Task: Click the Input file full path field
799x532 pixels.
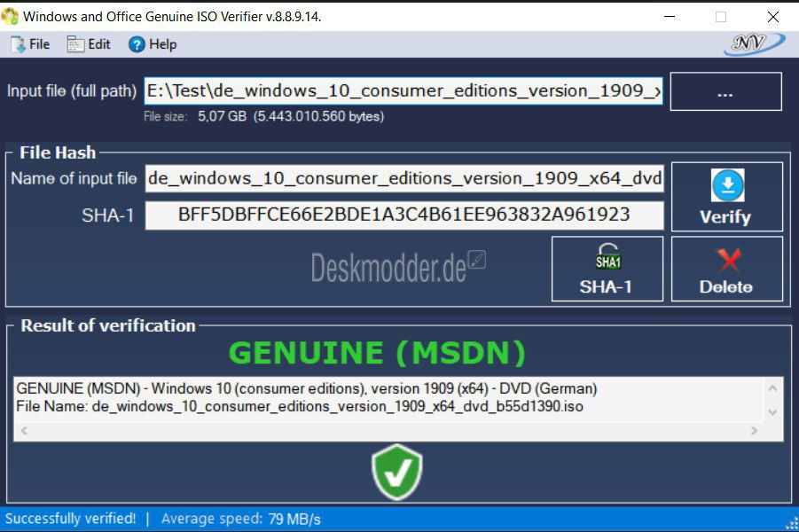Action: point(403,91)
